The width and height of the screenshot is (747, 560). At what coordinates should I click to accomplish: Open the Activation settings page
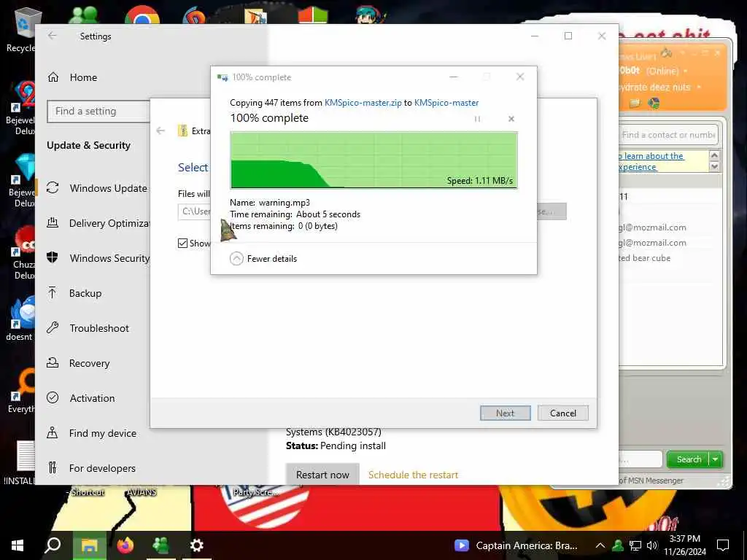pos(80,397)
